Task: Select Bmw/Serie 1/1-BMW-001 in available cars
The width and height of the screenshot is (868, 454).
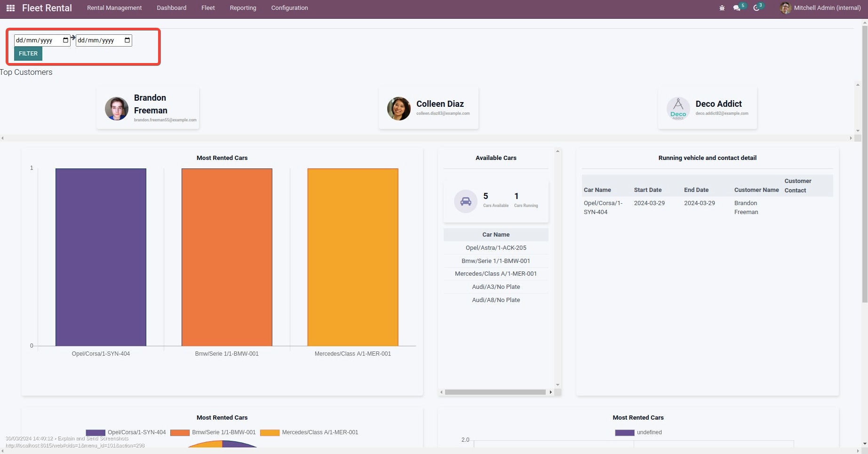Action: click(x=496, y=261)
